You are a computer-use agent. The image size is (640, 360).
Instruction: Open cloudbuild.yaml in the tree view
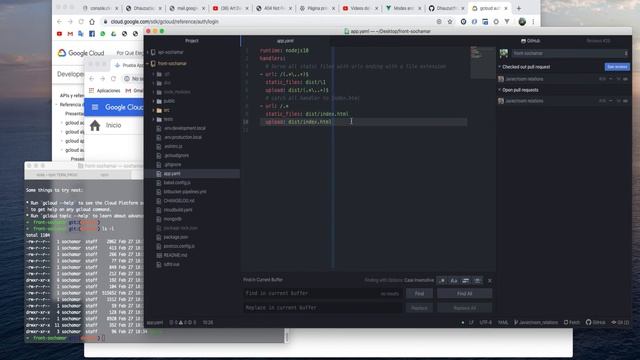[178, 210]
